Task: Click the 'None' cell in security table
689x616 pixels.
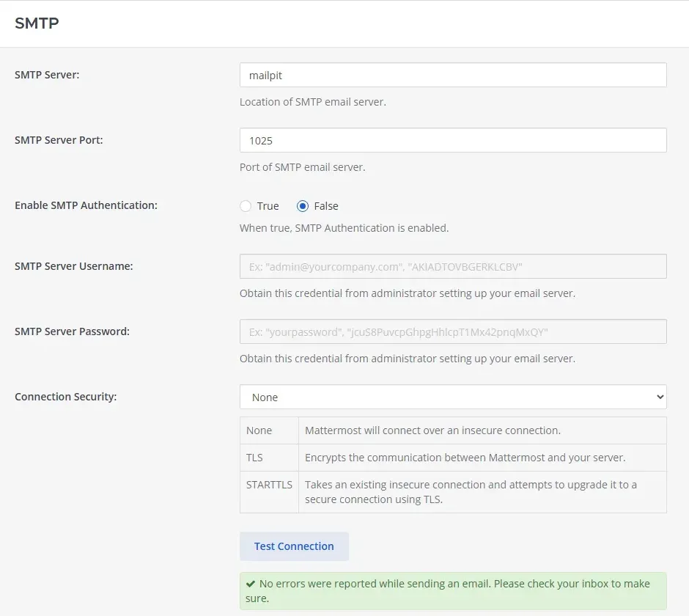Action: [269, 430]
